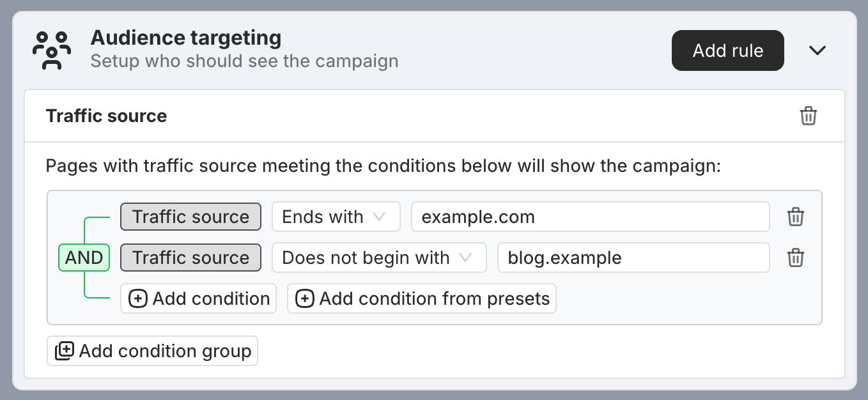Click the Audience targeting heading text
The height and width of the screenshot is (400, 868).
point(186,38)
